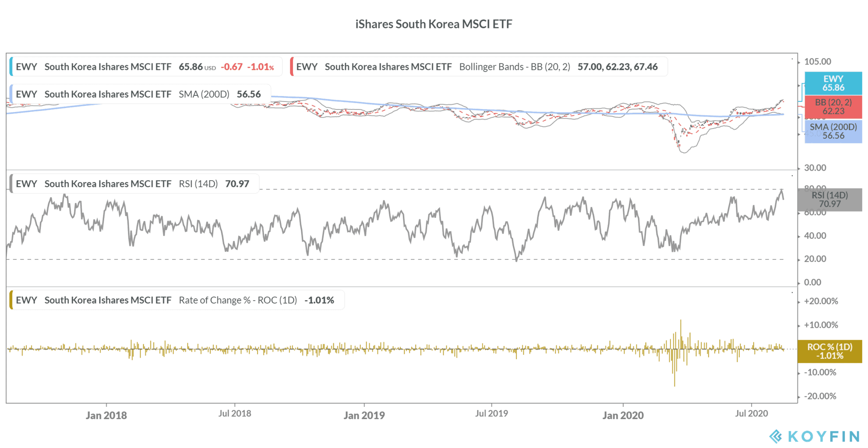Click the Jan 2018 date label
Screen dimensions: 868x448
click(x=106, y=415)
